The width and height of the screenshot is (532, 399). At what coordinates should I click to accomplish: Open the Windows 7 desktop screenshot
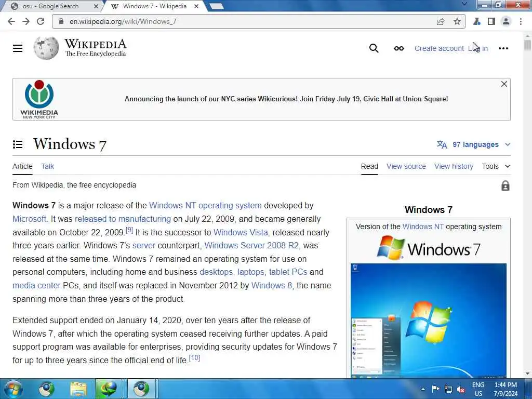[x=429, y=321]
